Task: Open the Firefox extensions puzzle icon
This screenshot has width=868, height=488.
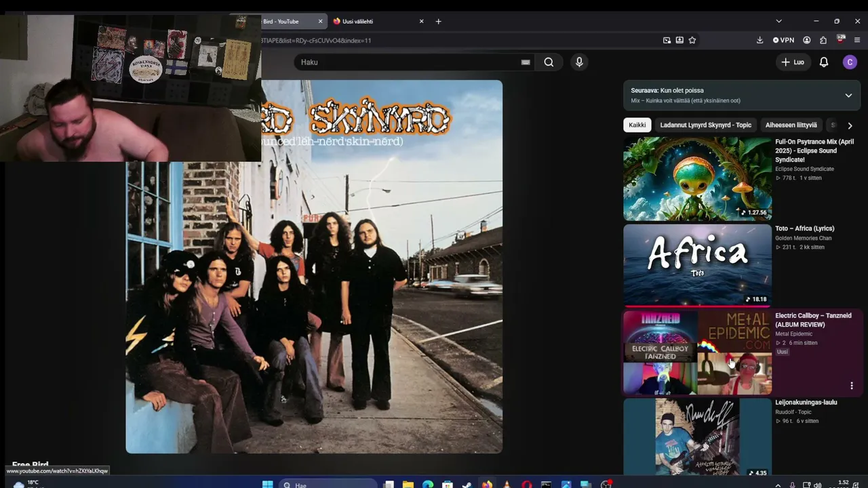Action: pyautogui.click(x=823, y=40)
